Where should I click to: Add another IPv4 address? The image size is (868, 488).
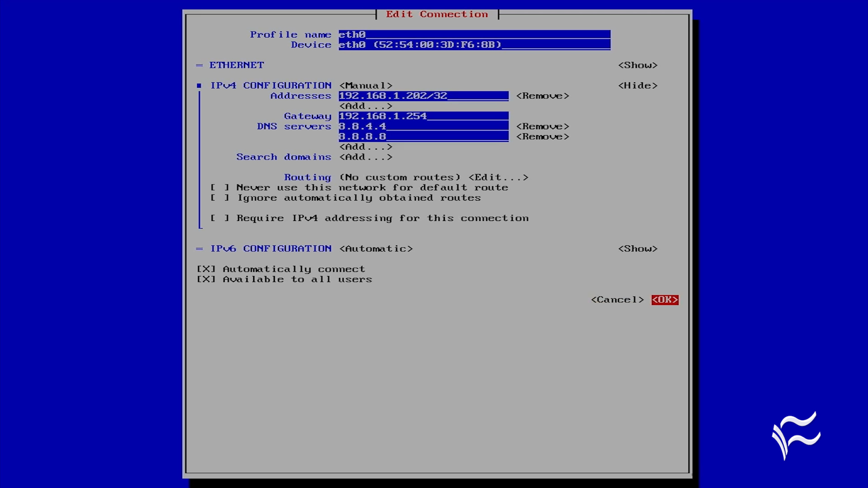pos(365,106)
